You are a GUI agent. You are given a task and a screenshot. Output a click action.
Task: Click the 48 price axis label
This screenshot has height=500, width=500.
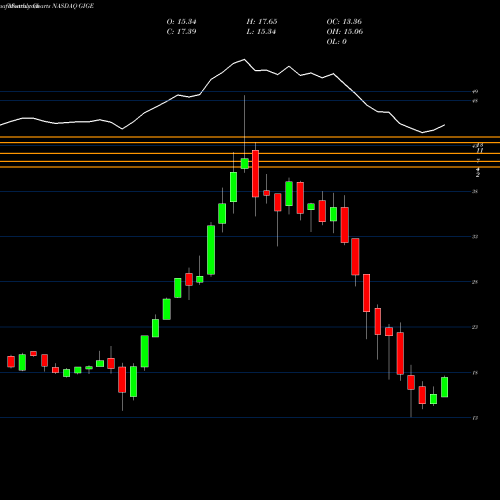(475, 101)
